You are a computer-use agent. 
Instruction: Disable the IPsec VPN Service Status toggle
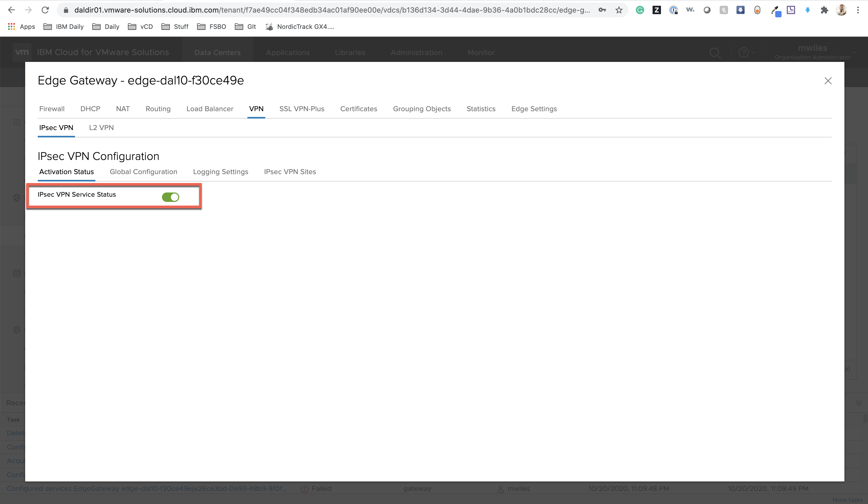171,197
